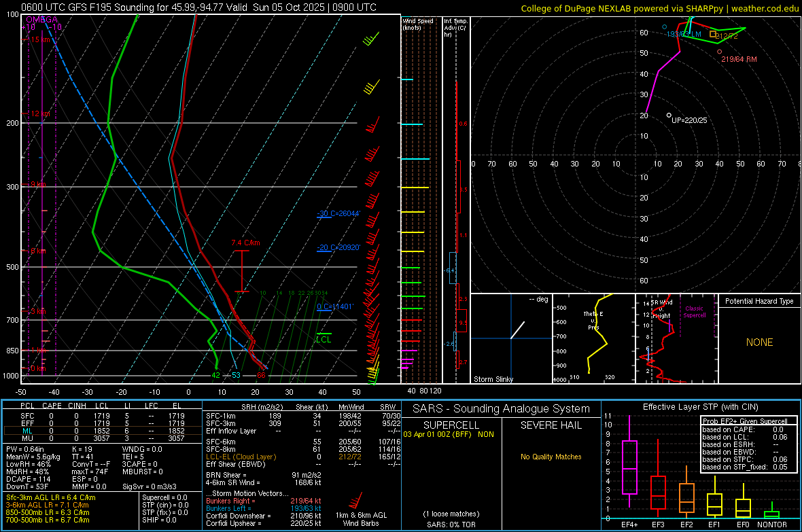The width and height of the screenshot is (802, 532).
Task: Click the magenta EF4+ box plot
Action: point(629,461)
